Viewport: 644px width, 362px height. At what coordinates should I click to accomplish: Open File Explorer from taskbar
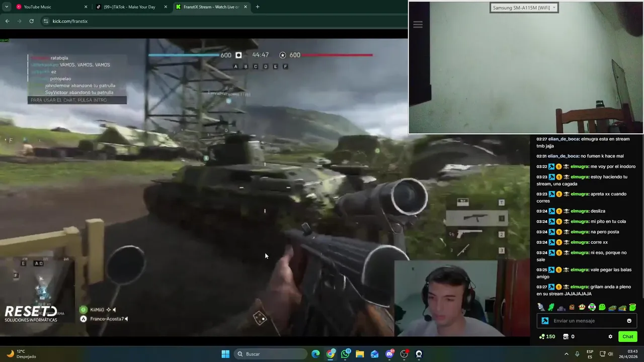click(360, 354)
